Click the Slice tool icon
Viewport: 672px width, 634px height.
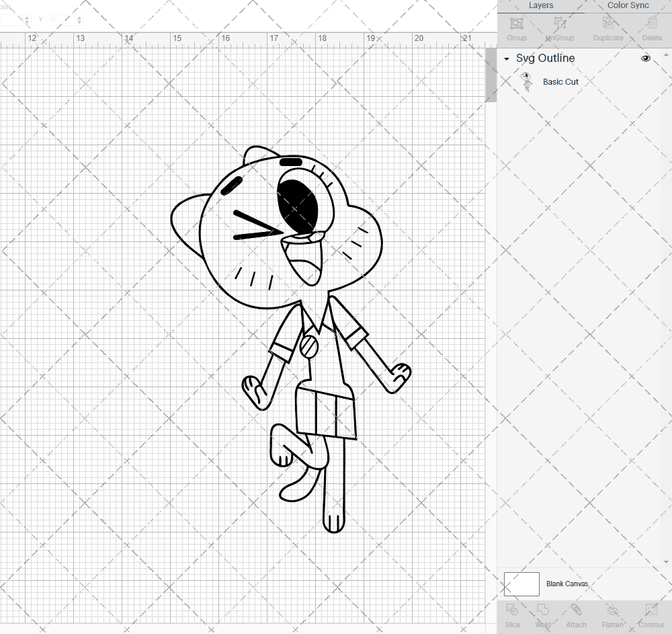coord(512,610)
